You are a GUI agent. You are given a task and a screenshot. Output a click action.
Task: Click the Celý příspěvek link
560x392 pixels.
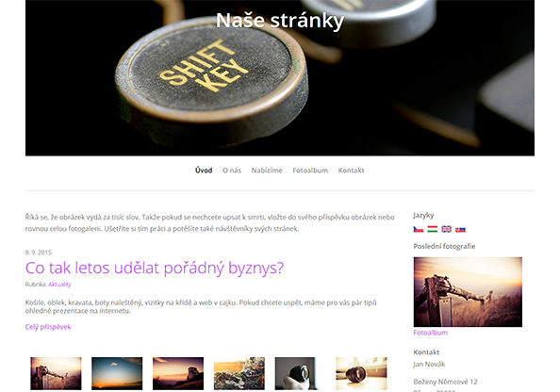[x=48, y=327]
